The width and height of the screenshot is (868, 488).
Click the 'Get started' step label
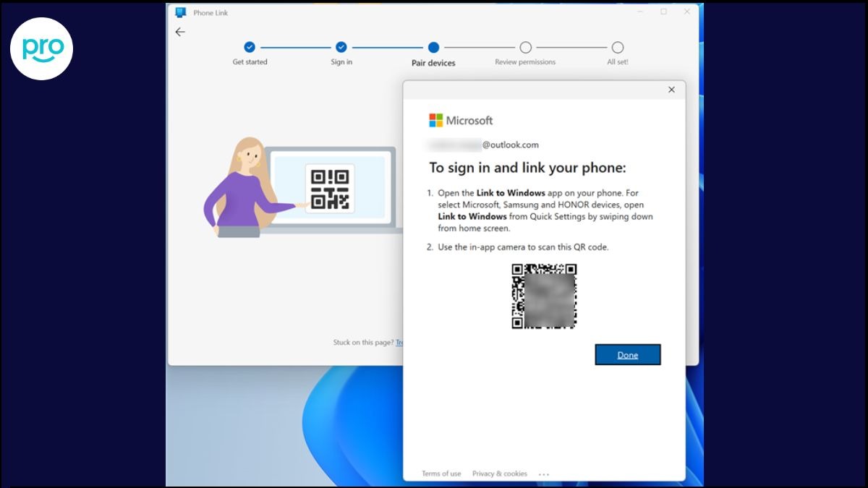tap(250, 62)
